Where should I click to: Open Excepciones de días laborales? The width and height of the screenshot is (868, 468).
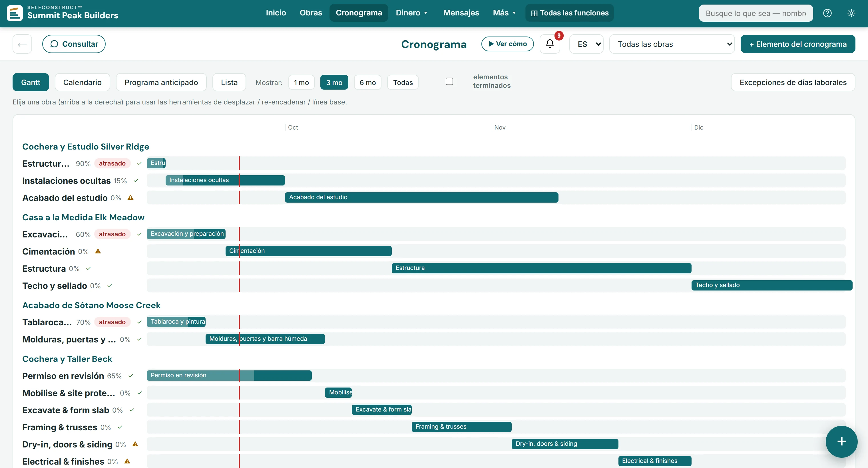tap(793, 82)
